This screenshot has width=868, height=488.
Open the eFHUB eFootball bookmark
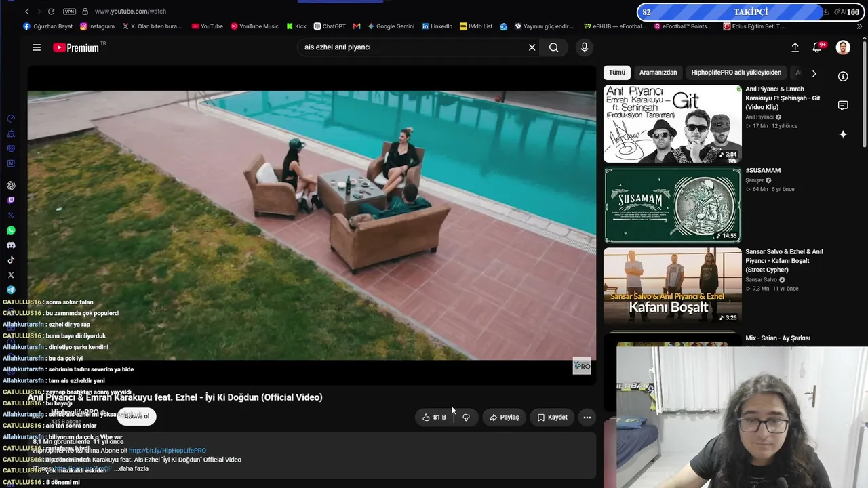[615, 26]
